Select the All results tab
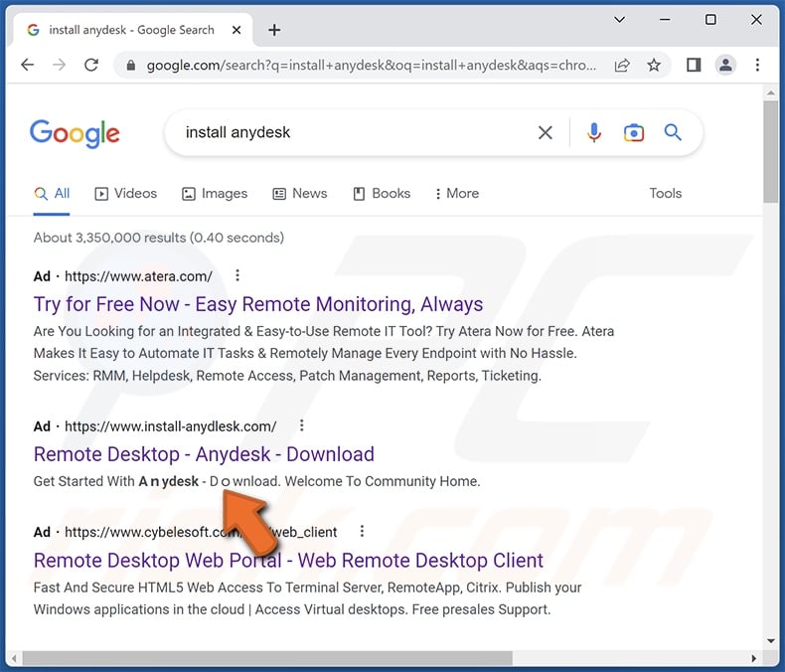 point(52,194)
